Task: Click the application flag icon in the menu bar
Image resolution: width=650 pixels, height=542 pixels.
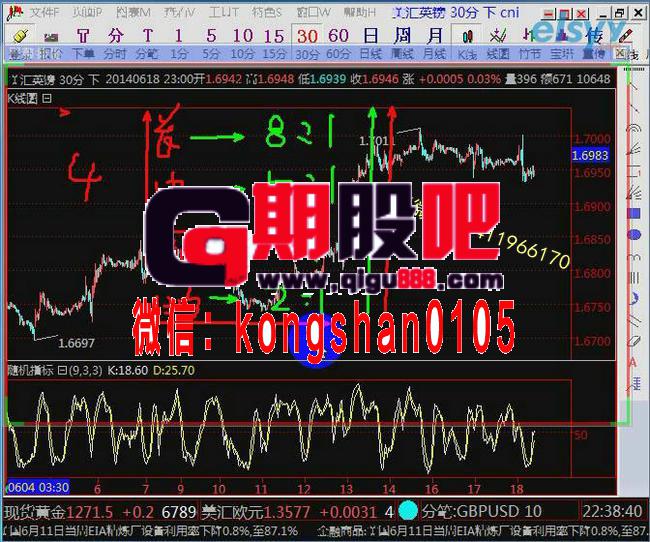Action: tap(15, 12)
